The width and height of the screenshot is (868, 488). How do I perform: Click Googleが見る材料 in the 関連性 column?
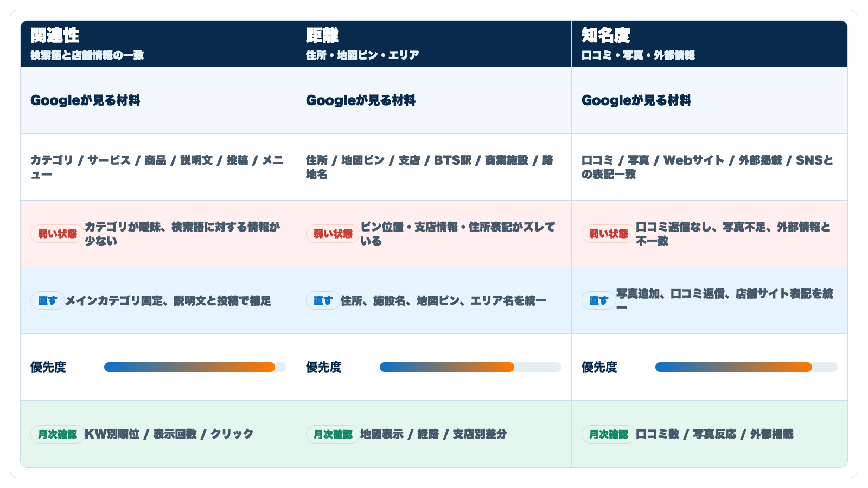click(85, 100)
